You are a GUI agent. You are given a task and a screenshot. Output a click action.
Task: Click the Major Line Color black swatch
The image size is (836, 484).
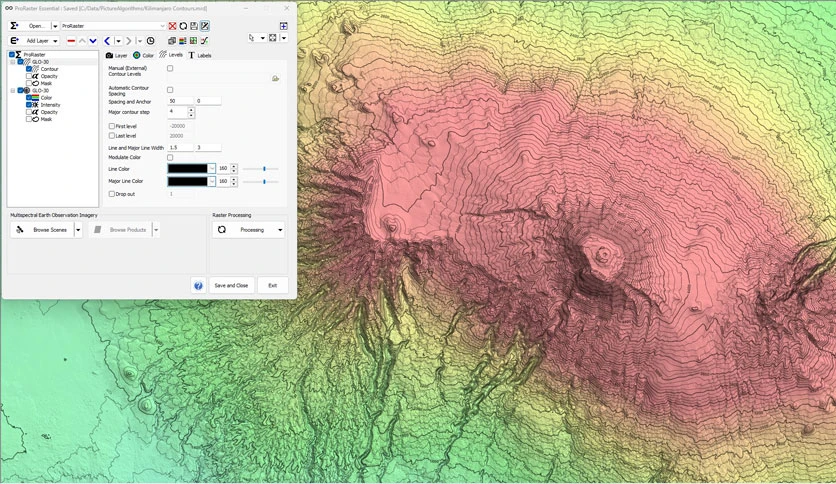(188, 181)
